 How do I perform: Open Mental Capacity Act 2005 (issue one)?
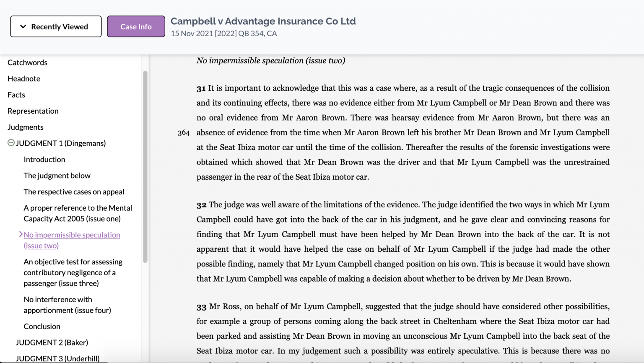click(x=78, y=213)
